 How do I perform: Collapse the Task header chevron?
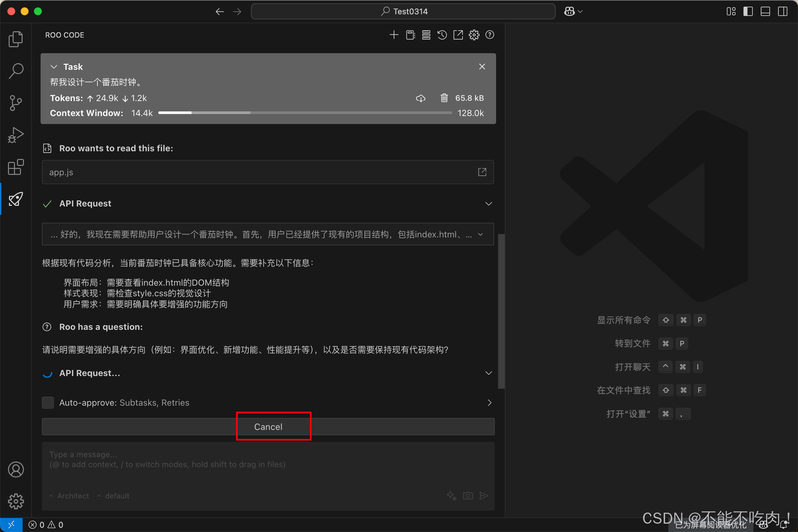coord(54,67)
